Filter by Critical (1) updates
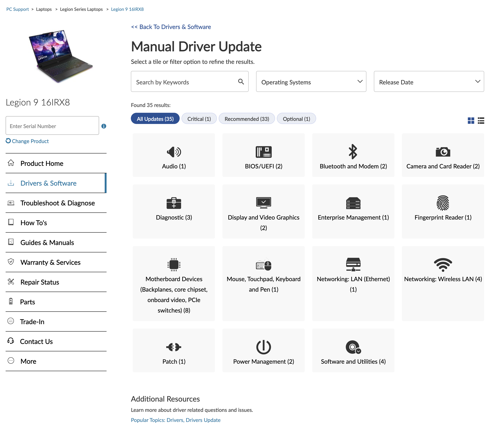Image resolution: width=504 pixels, height=432 pixels. coord(199,119)
